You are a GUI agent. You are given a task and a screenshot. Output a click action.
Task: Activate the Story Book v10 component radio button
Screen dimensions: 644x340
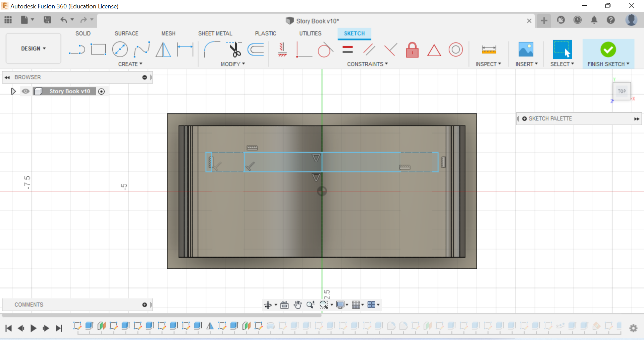101,91
